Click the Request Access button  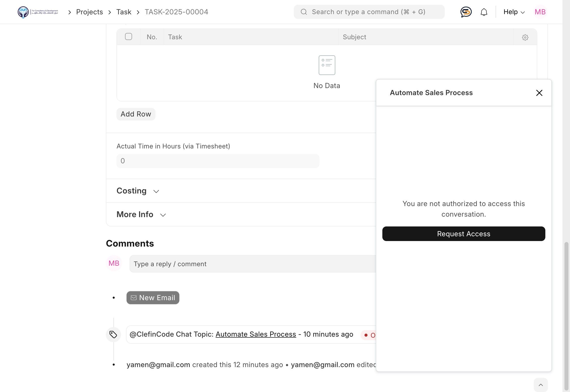coord(463,234)
